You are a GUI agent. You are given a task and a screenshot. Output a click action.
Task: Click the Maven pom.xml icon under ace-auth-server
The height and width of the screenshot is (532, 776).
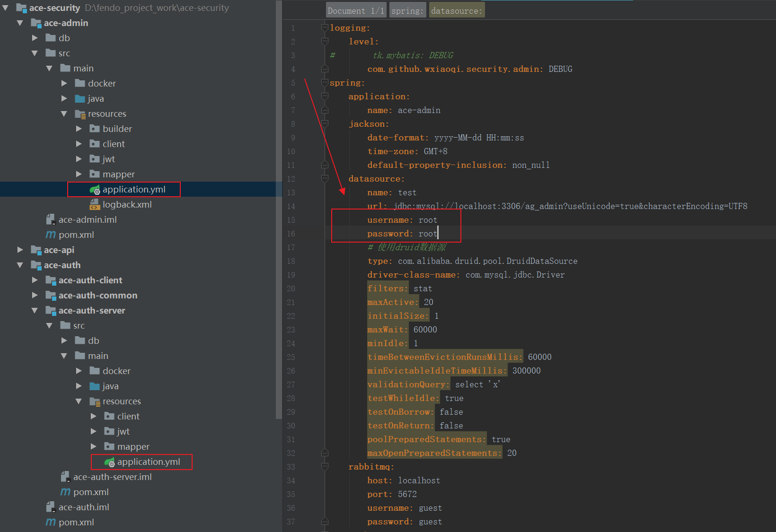65,492
